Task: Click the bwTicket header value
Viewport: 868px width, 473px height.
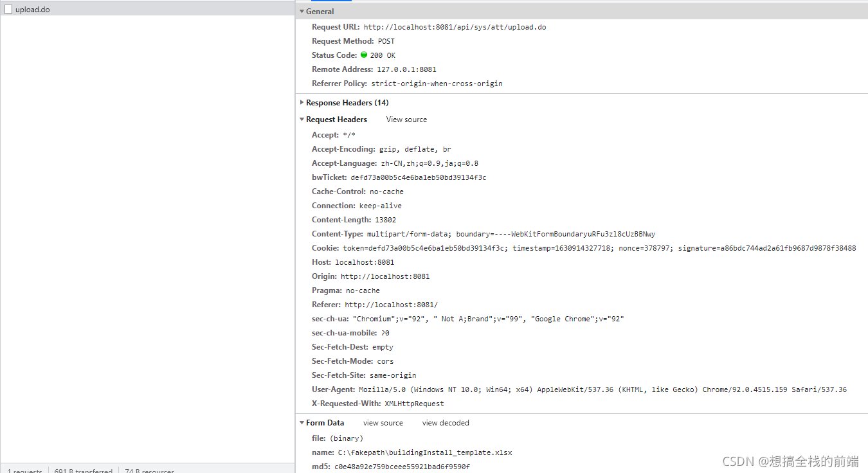Action: (x=419, y=177)
